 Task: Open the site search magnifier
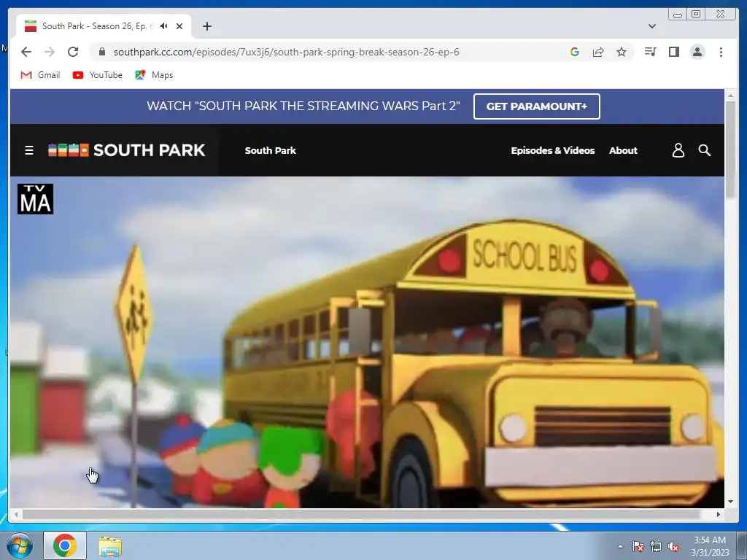705,150
